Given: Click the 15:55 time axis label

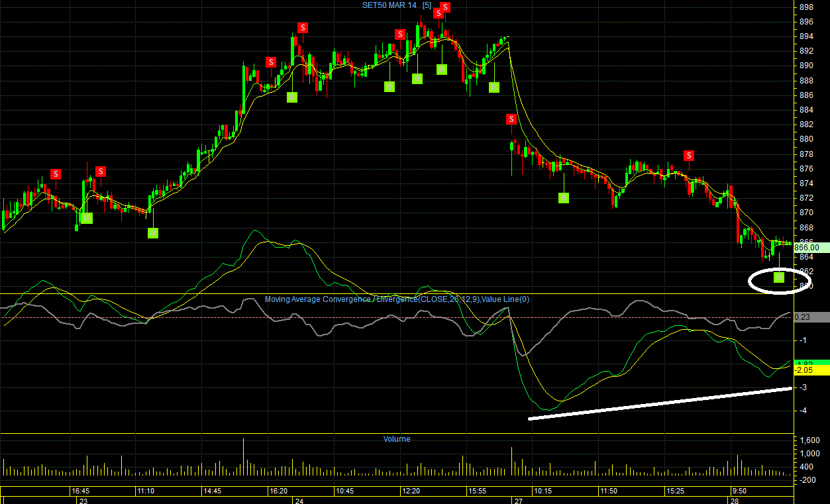Looking at the screenshot, I should coord(477,491).
